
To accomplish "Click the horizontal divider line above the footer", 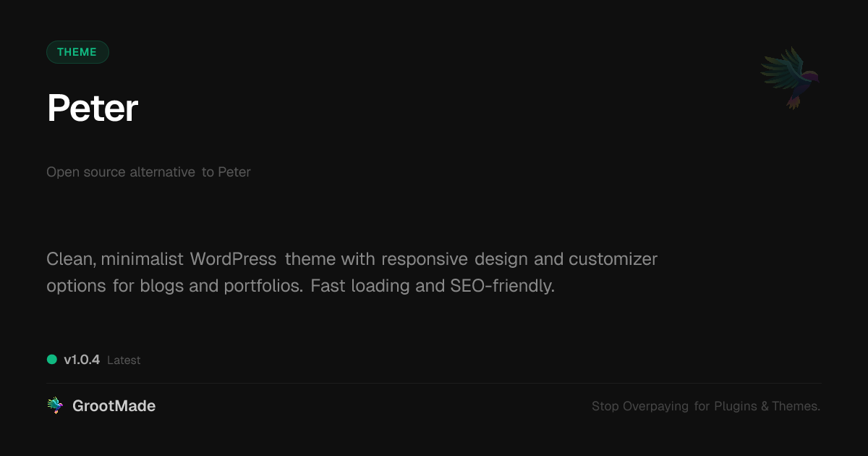I will (x=434, y=383).
